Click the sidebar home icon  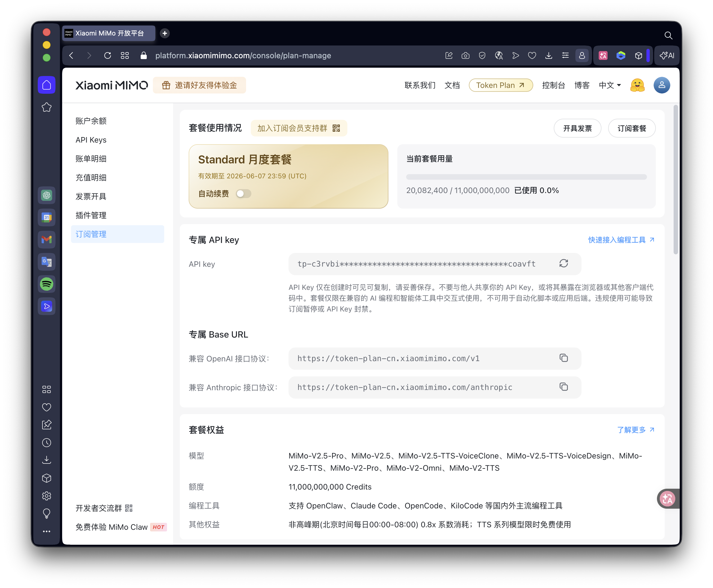pyautogui.click(x=46, y=85)
